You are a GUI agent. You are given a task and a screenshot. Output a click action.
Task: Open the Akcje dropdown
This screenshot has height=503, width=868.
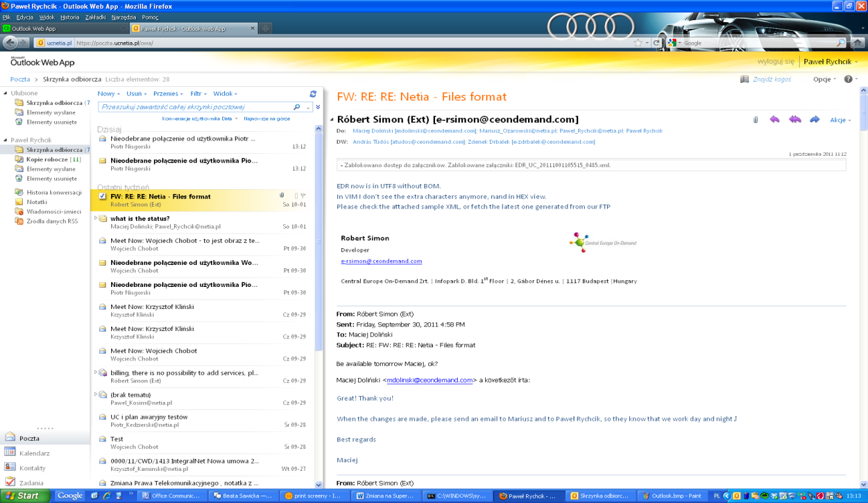[841, 120]
